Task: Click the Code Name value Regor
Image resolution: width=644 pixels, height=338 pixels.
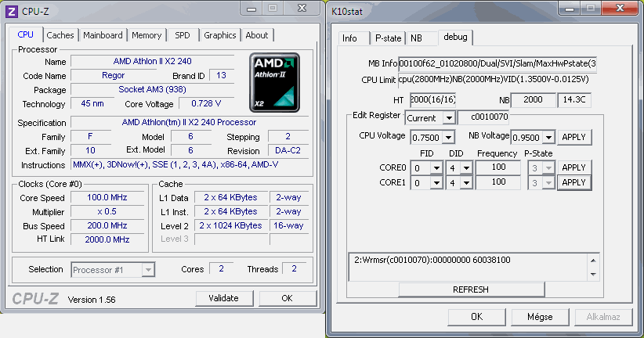Action: tap(114, 75)
